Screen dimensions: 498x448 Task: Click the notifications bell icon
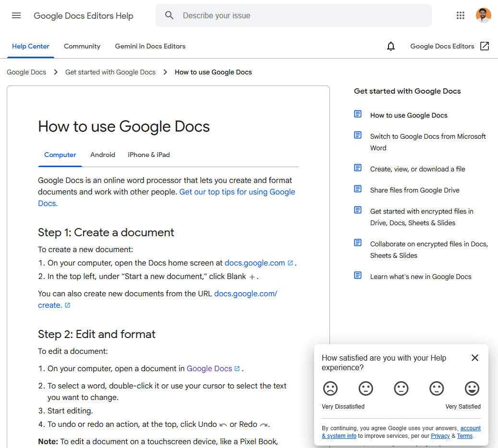click(390, 47)
